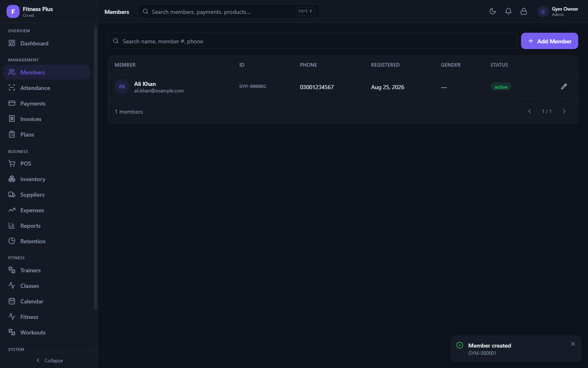Click the Ctrl K shortcut badge
The height and width of the screenshot is (368, 588).
coord(305,11)
